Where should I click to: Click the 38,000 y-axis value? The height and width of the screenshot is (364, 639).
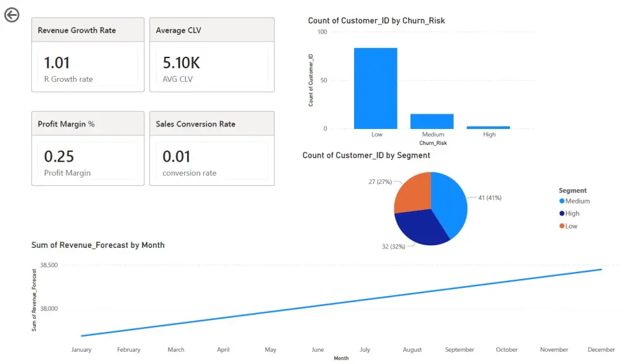(49, 308)
